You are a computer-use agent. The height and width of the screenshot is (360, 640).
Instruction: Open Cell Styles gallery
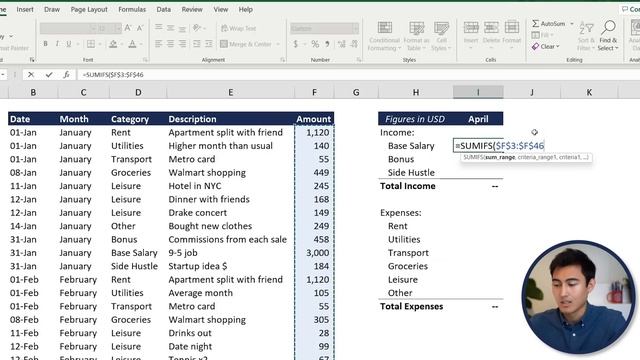pyautogui.click(x=441, y=36)
